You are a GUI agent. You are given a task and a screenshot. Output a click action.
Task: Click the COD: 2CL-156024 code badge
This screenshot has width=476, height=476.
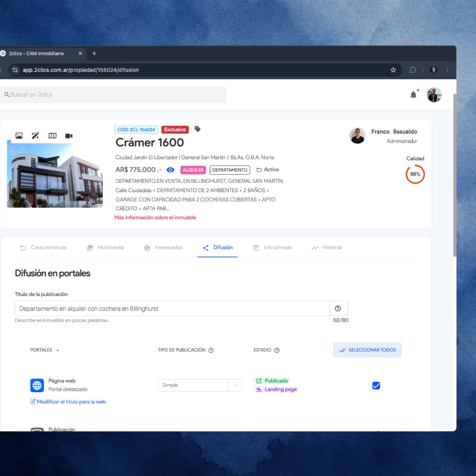(x=136, y=129)
